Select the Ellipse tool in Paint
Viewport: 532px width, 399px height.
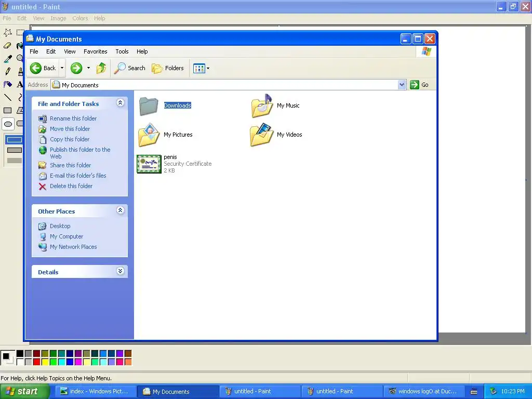pos(8,124)
